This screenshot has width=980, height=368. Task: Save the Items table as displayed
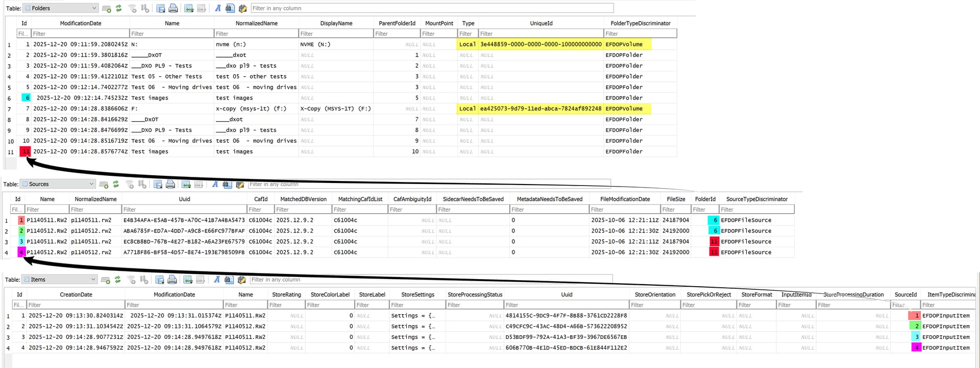tap(160, 280)
